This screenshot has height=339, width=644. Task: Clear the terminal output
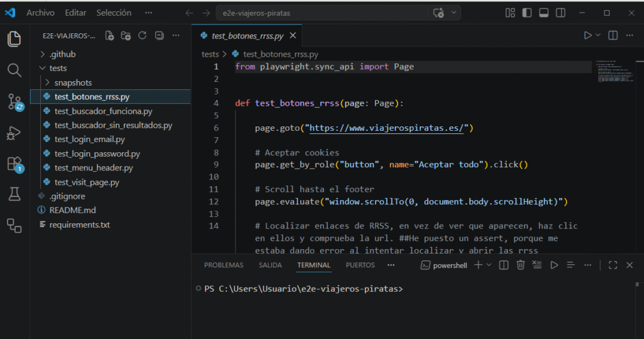[537, 265]
